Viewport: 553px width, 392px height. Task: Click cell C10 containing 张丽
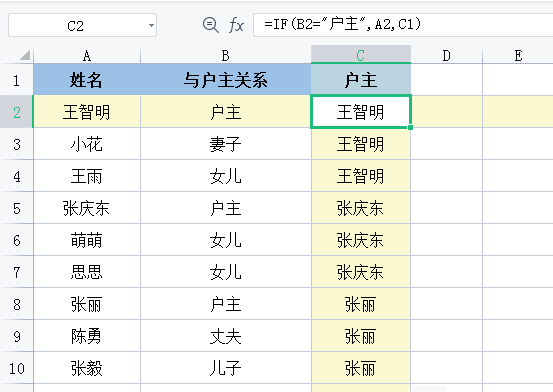coord(361,368)
